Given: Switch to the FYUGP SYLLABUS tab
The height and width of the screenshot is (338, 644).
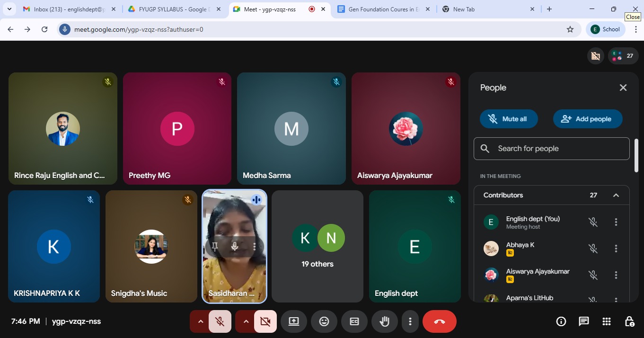Looking at the screenshot, I should [173, 9].
